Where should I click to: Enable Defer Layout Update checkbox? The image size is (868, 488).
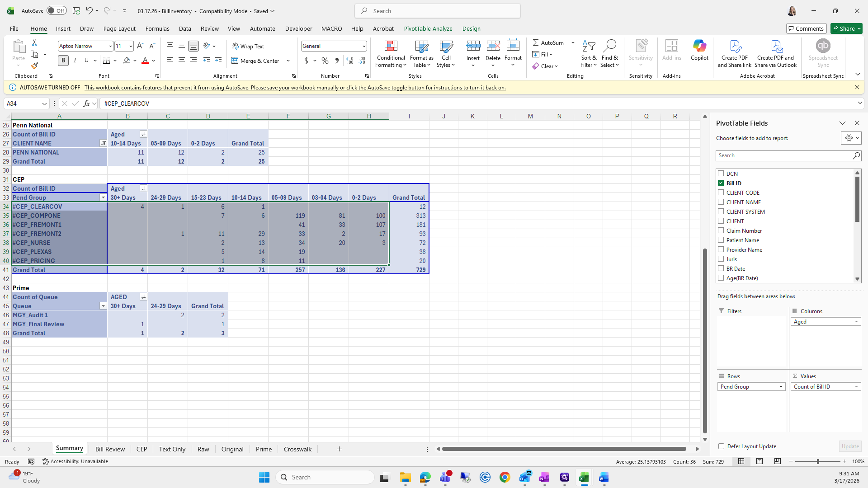click(721, 446)
